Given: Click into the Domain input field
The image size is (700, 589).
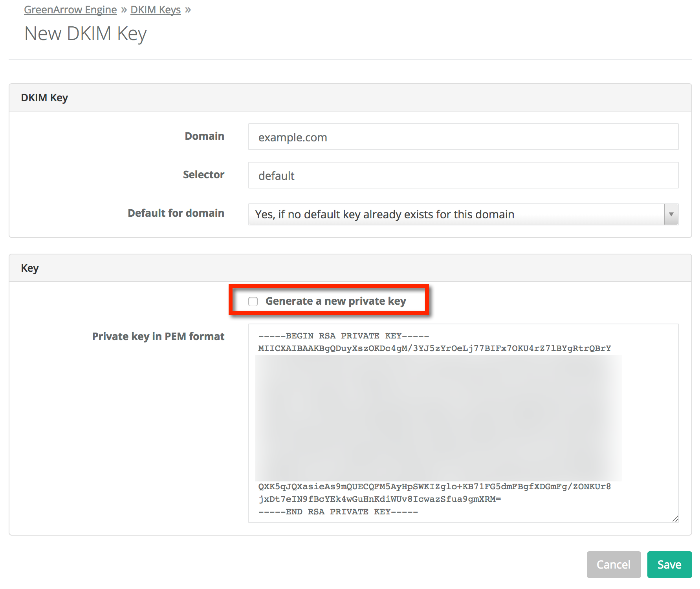Looking at the screenshot, I should [463, 137].
